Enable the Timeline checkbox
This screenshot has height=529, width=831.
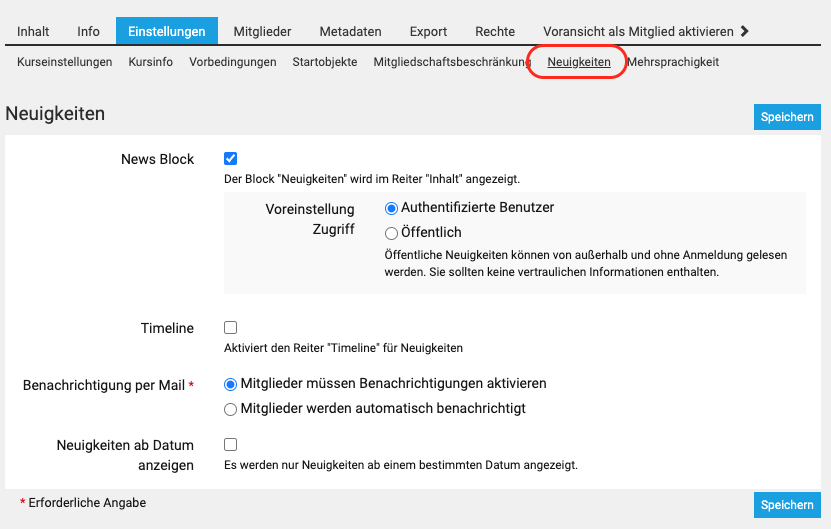pos(231,327)
